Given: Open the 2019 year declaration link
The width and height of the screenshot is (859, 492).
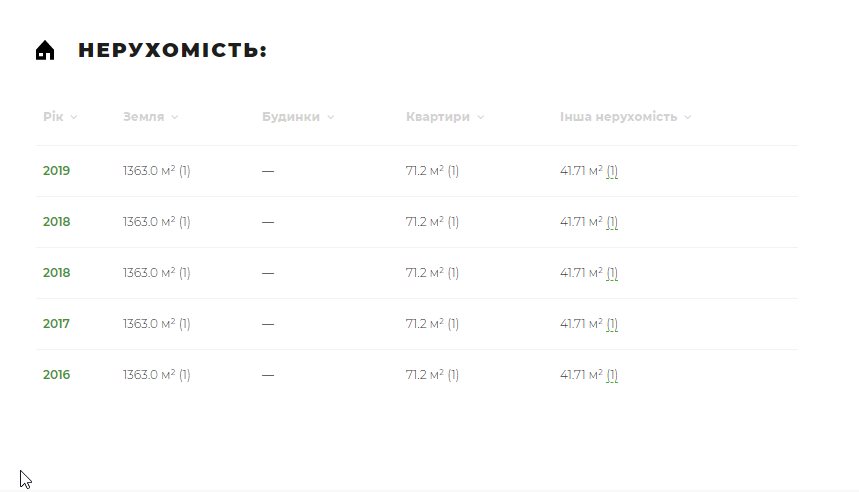Looking at the screenshot, I should coord(56,171).
